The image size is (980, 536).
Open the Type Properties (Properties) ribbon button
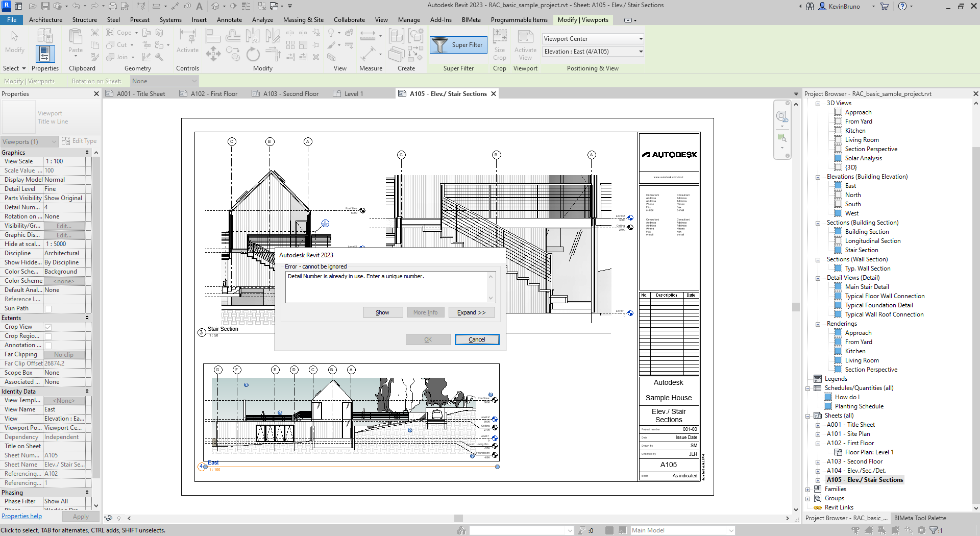point(45,54)
